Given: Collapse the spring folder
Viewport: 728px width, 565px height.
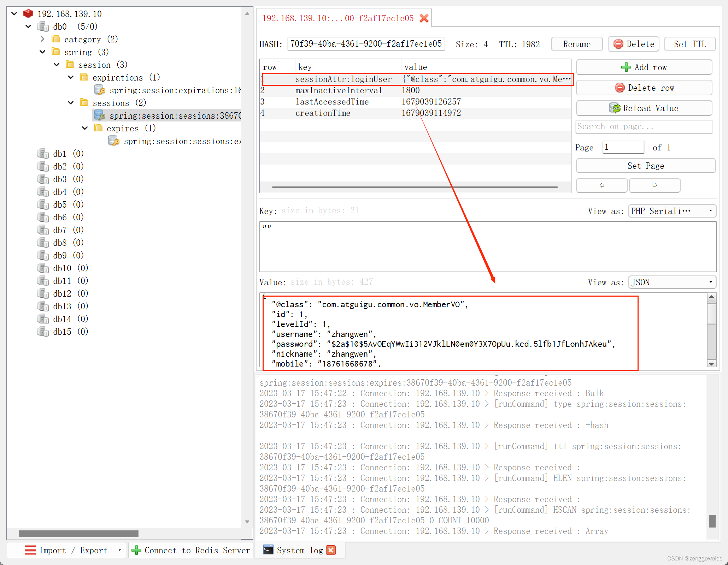Looking at the screenshot, I should (42, 52).
